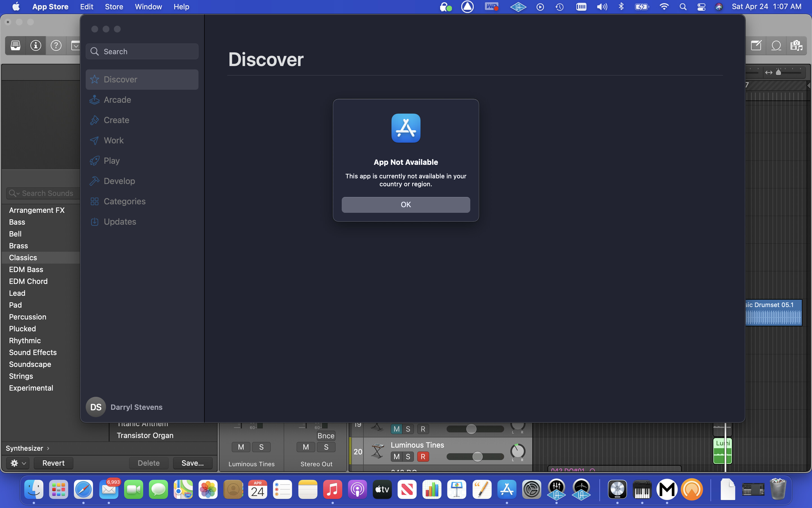Focus the App Store Search field

[142, 51]
